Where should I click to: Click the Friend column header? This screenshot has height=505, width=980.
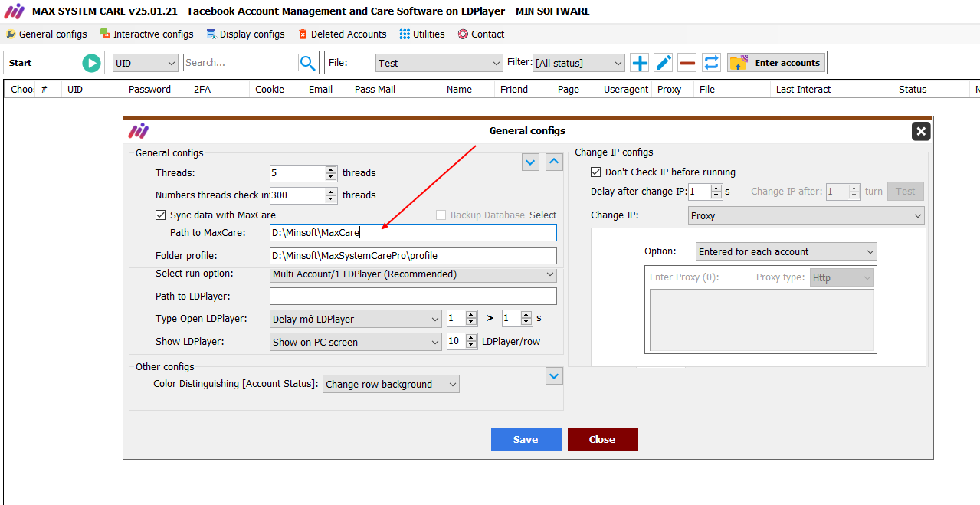click(x=514, y=90)
